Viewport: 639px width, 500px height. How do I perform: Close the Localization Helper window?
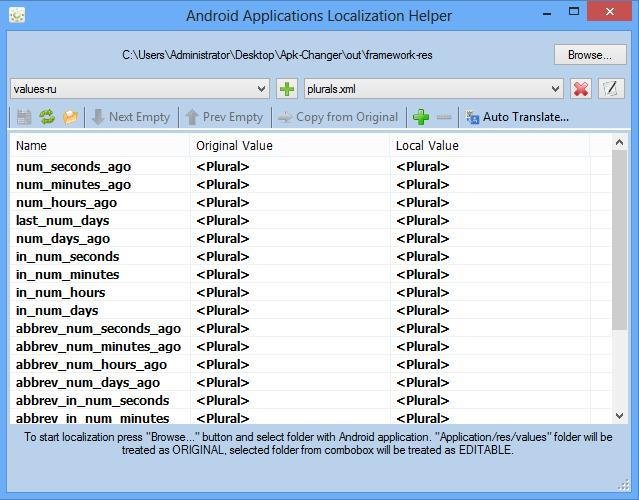pos(610,11)
